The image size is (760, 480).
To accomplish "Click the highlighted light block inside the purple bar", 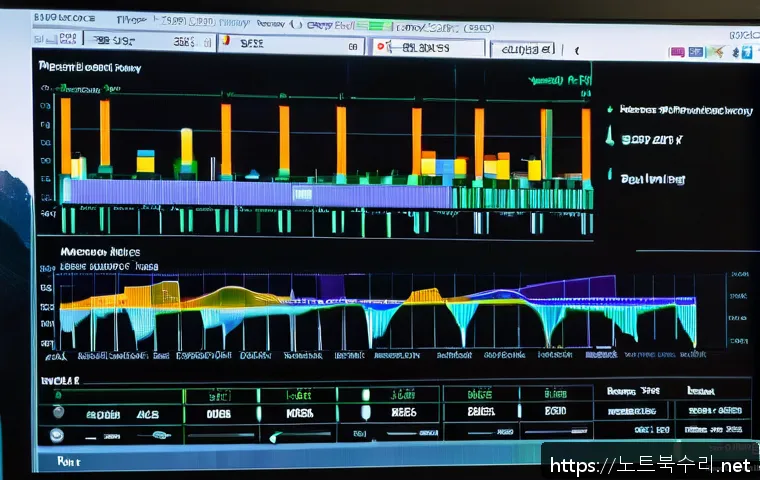I will [x=302, y=194].
